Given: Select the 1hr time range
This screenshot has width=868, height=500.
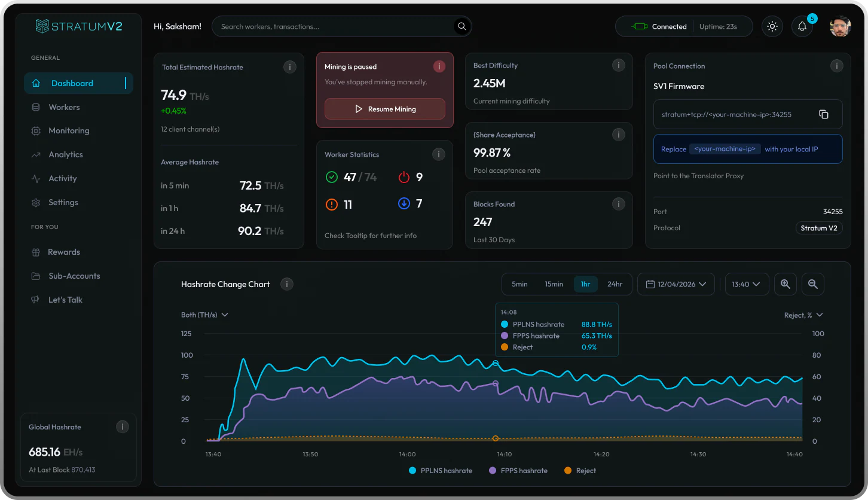Looking at the screenshot, I should tap(585, 284).
